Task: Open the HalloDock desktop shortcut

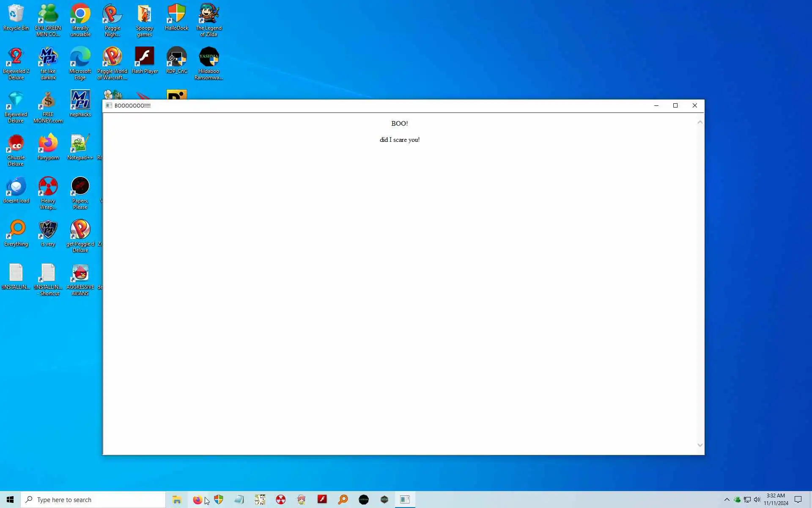Action: click(x=176, y=17)
